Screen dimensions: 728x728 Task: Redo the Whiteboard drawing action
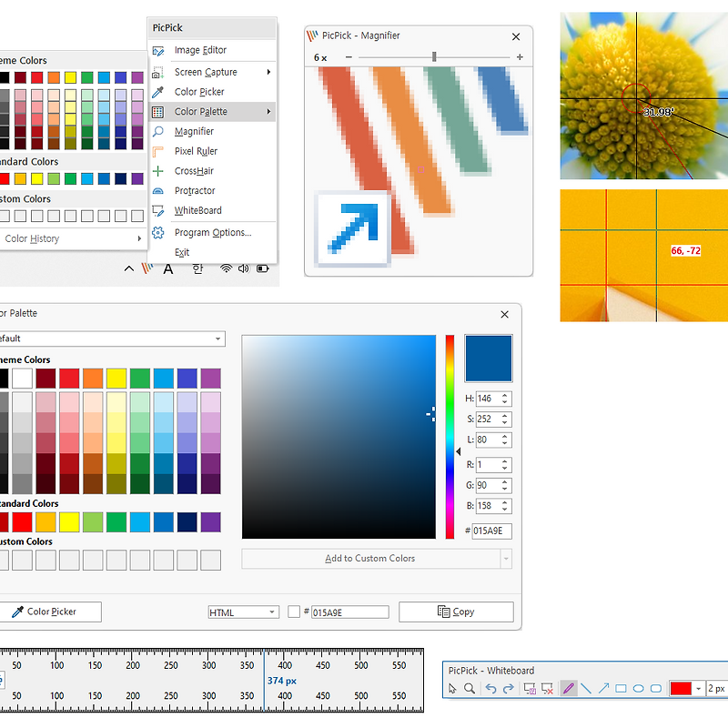point(509,689)
